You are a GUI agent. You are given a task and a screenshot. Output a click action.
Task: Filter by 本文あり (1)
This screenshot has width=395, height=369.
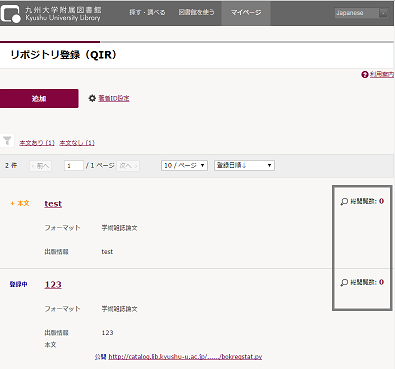pos(37,143)
